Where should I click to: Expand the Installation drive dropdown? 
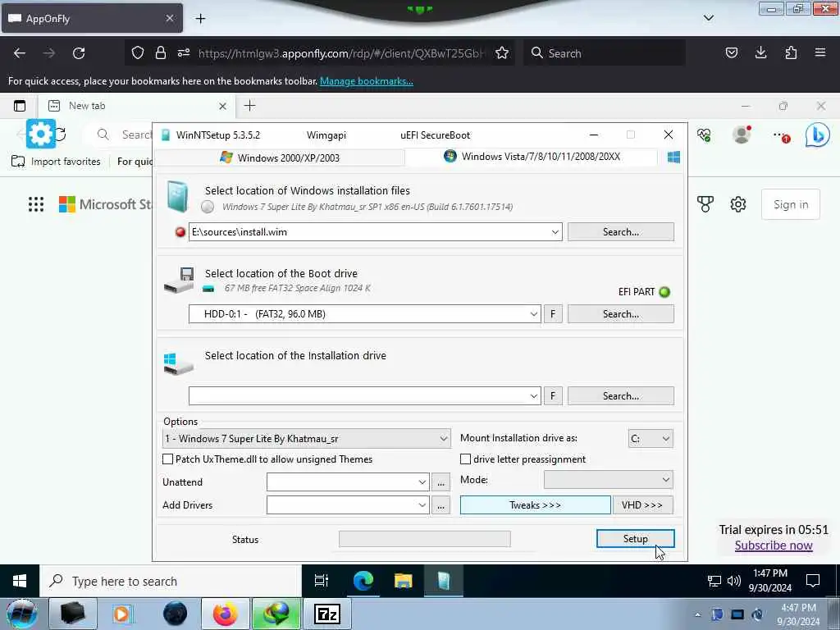[533, 396]
